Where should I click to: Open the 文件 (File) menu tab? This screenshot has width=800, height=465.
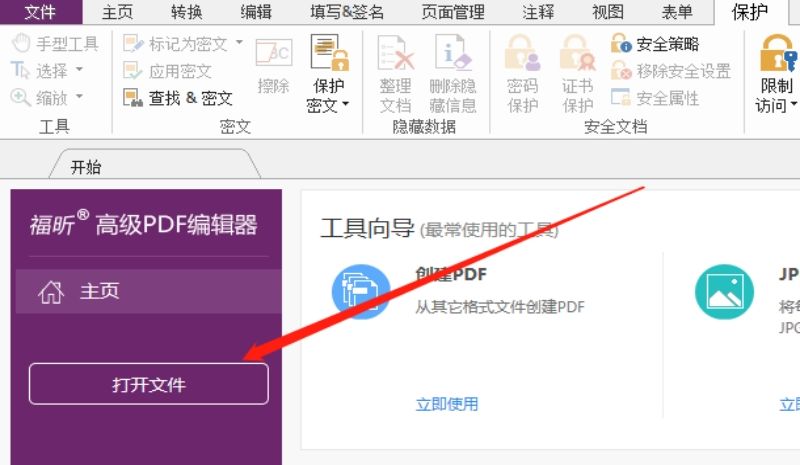[41, 12]
